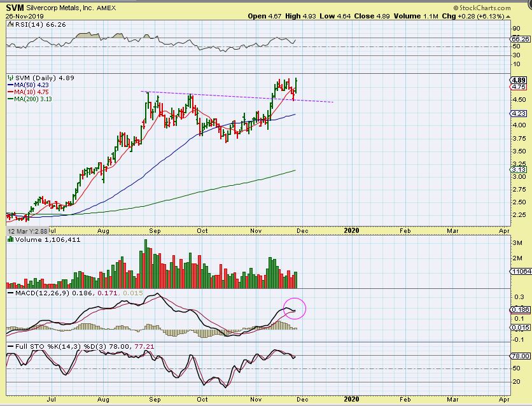Screen dimensions: 532x406
Task: Click the -0.1 level on MACD axis
Action: click(x=518, y=340)
